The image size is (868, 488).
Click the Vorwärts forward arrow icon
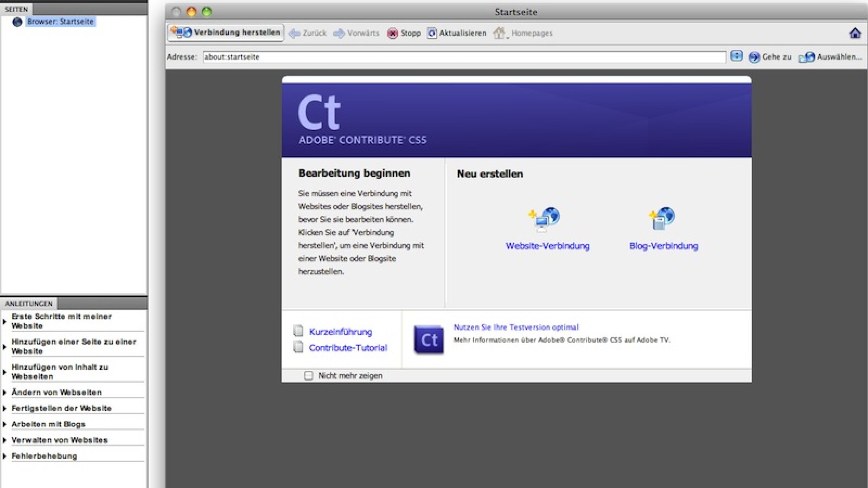pos(340,33)
